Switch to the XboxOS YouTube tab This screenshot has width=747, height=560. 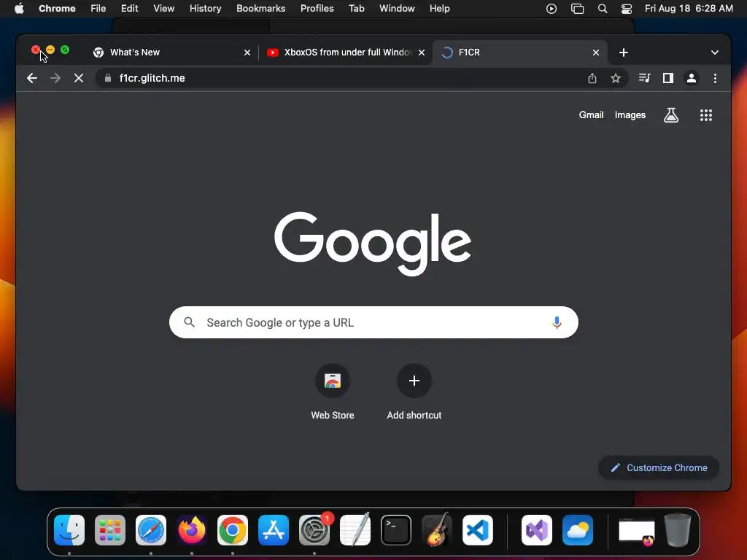click(345, 52)
